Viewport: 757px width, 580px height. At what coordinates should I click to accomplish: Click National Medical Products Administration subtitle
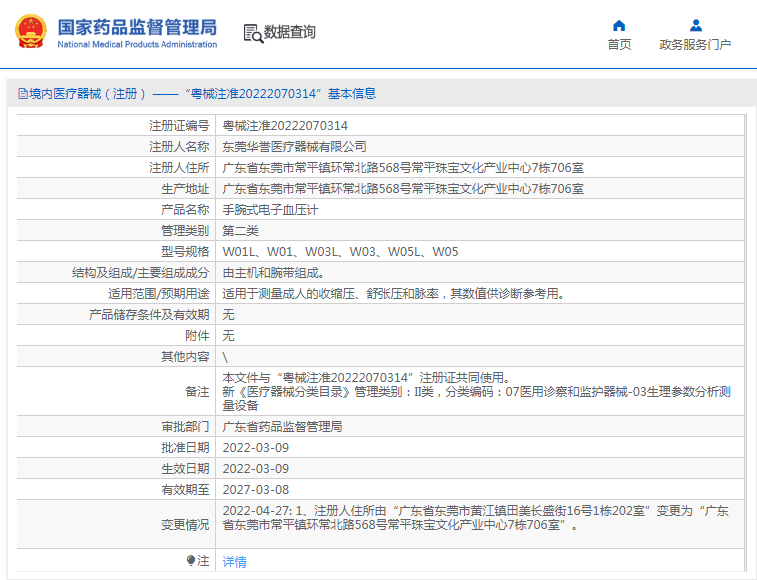coord(137,44)
